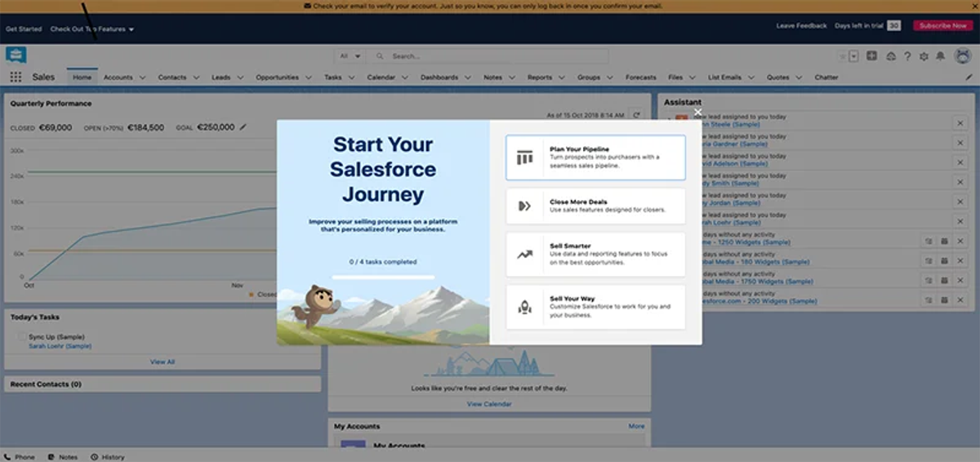Screen dimensions: 980x462
Task: Expand the Reports tab chevron
Action: [x=562, y=78]
